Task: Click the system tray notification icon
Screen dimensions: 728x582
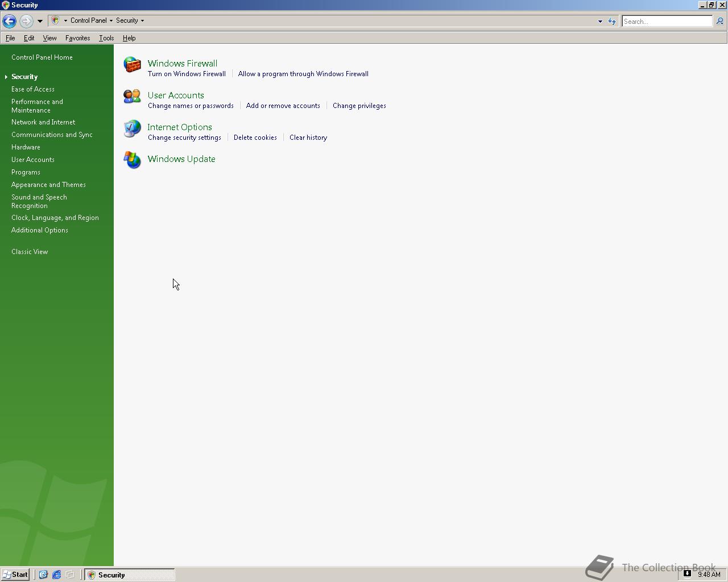Action: tap(687, 573)
